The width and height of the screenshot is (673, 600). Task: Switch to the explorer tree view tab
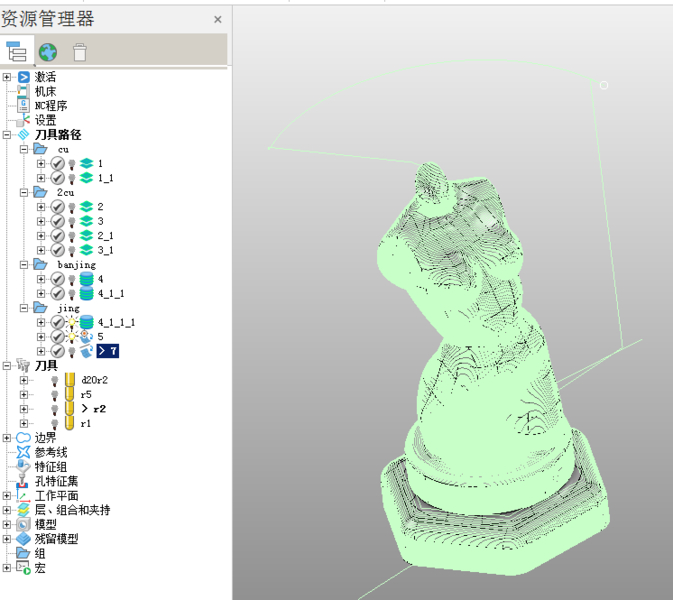[x=17, y=52]
